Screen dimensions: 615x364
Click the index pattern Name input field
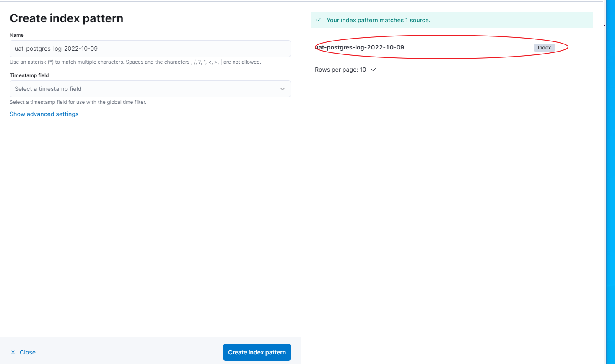[x=150, y=49]
